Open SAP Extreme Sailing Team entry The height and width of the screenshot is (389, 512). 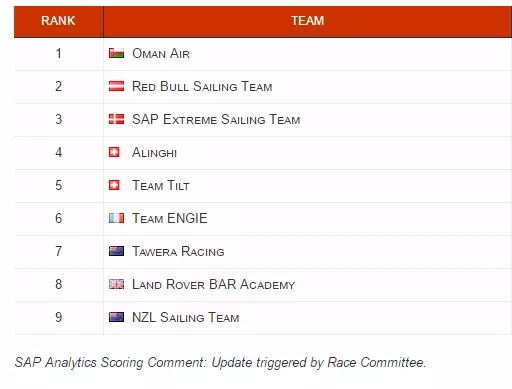pos(216,119)
